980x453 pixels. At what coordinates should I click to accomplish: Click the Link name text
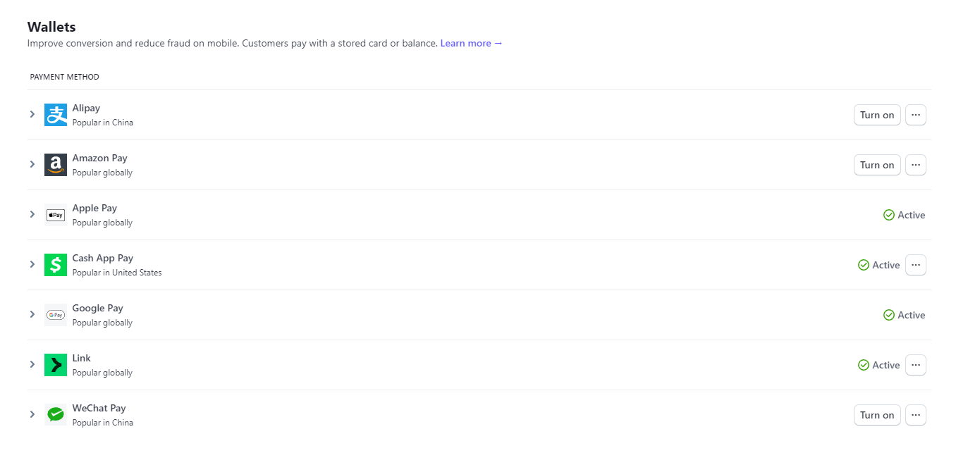(82, 359)
